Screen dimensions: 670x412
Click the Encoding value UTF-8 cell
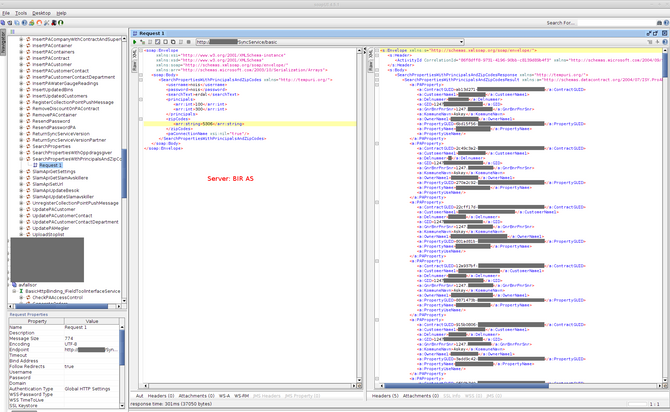(91, 344)
